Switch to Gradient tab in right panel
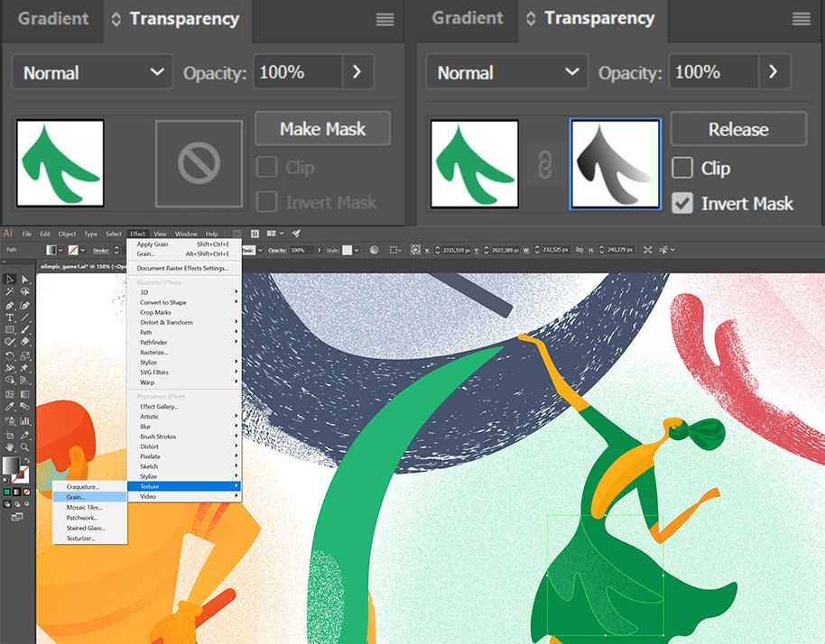The width and height of the screenshot is (825, 644). coord(468,18)
